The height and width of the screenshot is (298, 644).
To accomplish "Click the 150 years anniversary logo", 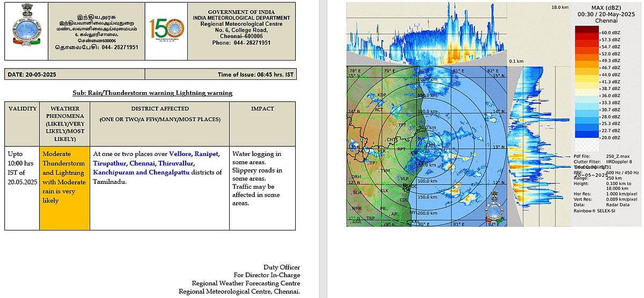I will tap(166, 32).
